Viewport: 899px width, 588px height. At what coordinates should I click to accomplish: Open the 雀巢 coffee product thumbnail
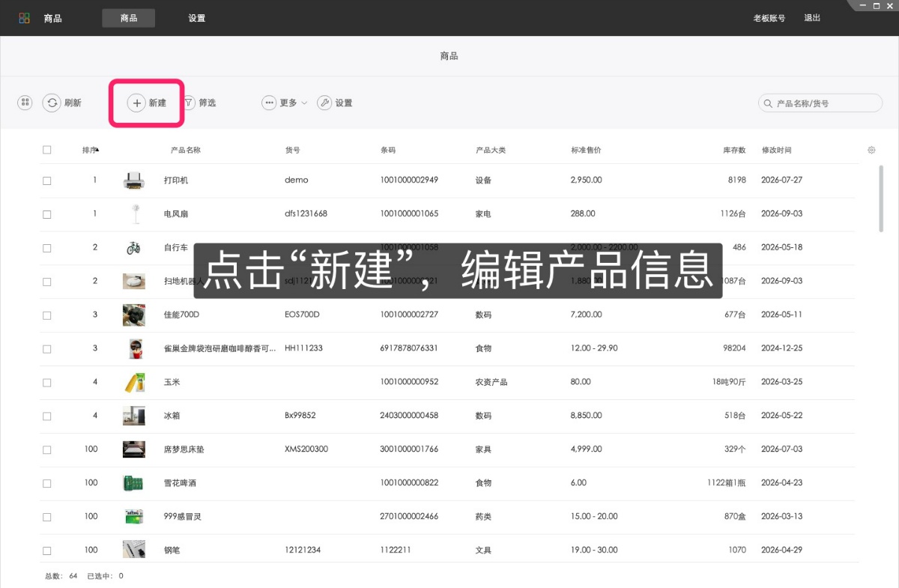[x=134, y=348]
